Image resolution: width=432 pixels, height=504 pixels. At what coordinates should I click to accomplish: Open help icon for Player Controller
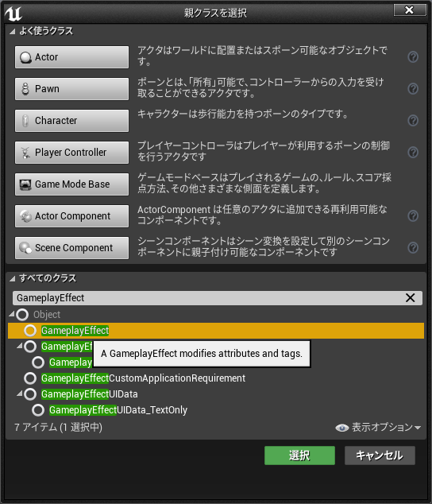click(x=413, y=152)
